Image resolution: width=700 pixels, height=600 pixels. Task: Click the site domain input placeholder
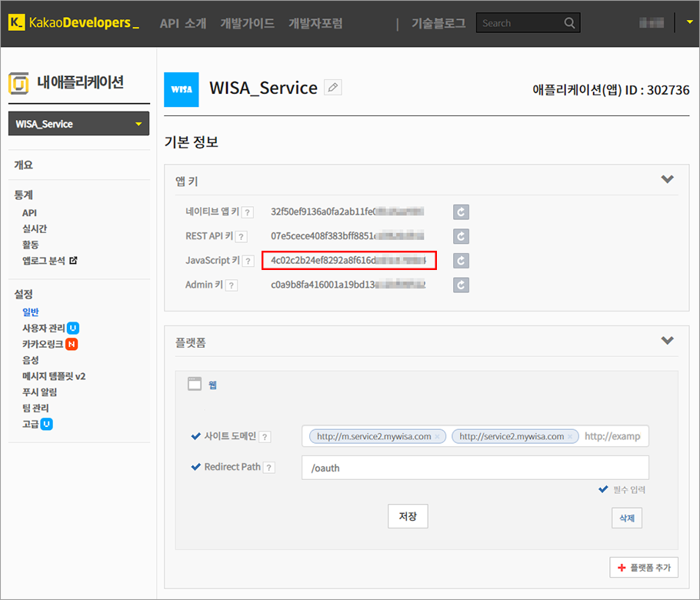click(x=612, y=436)
